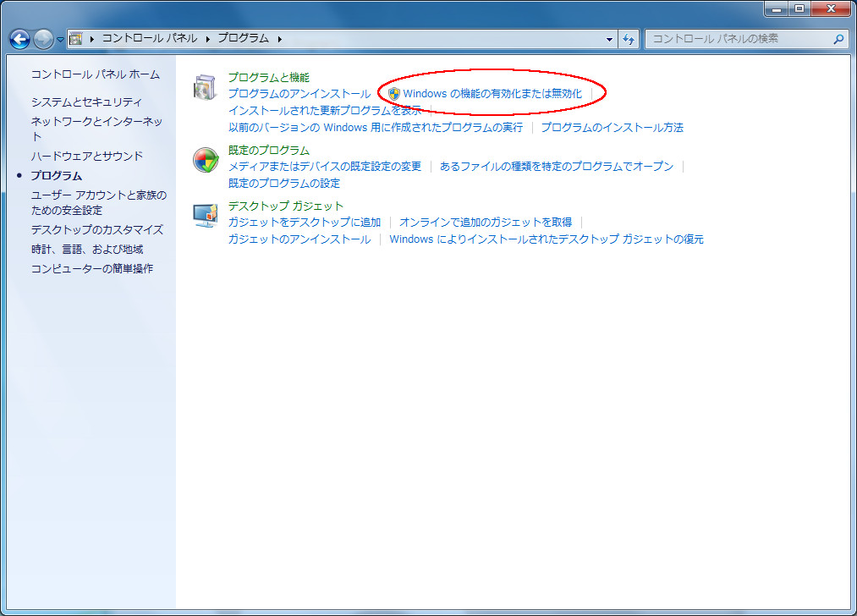Expand the address bar history dropdown
857x616 pixels.
(x=610, y=39)
